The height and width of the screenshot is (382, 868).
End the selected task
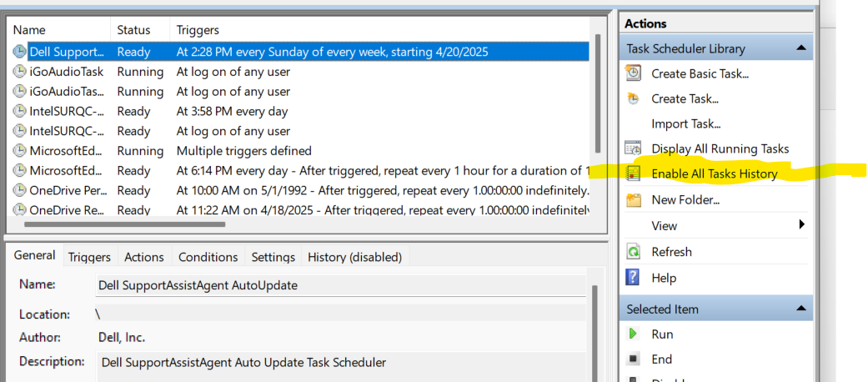point(661,359)
